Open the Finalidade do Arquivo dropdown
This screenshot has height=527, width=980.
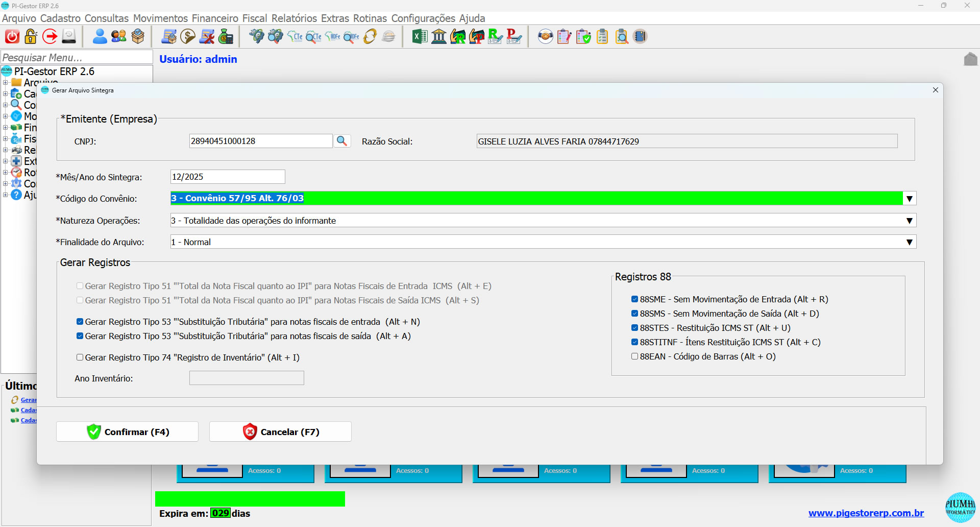pos(909,242)
